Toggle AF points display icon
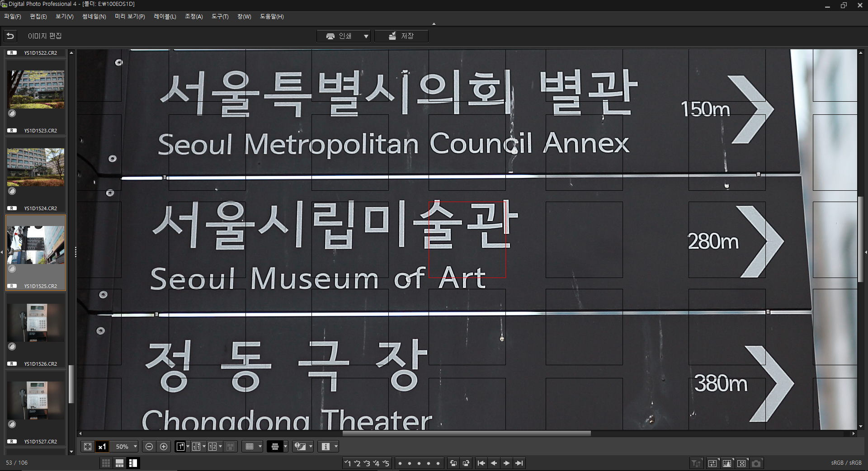Viewport: 868px width, 471px height. (275, 447)
